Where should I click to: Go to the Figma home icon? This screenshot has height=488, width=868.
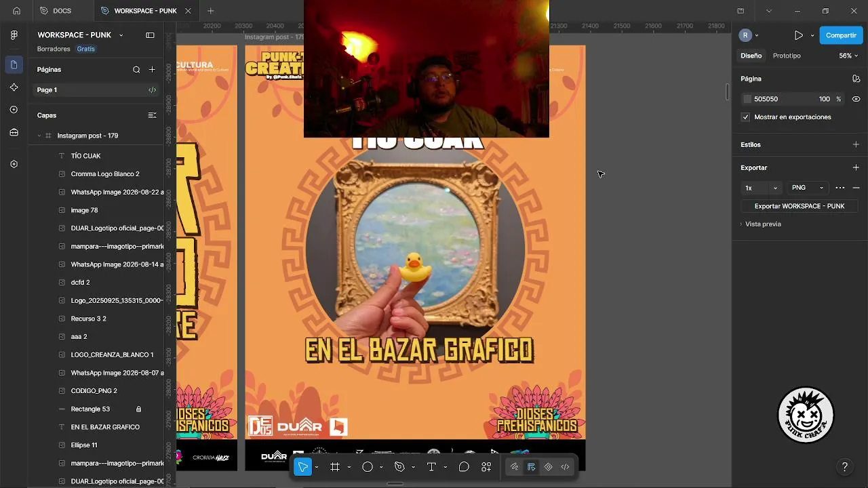[x=16, y=11]
